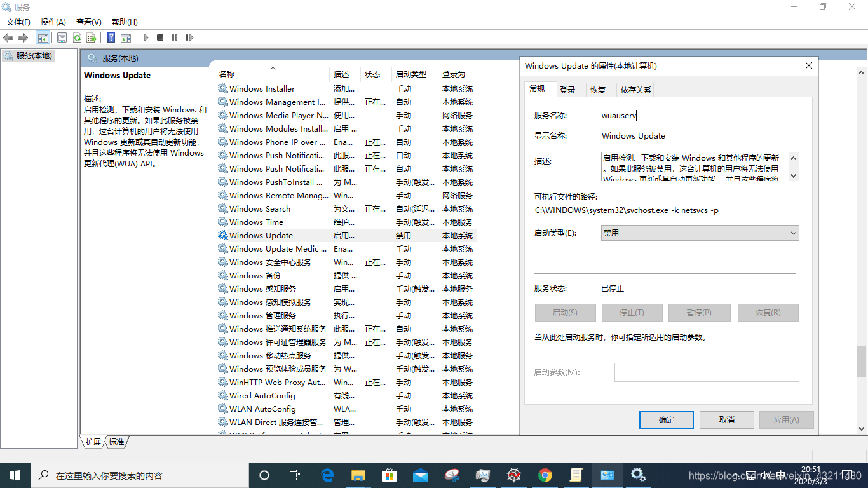This screenshot has width=868, height=488.
Task: Click the 启动参数 input field
Action: click(707, 372)
